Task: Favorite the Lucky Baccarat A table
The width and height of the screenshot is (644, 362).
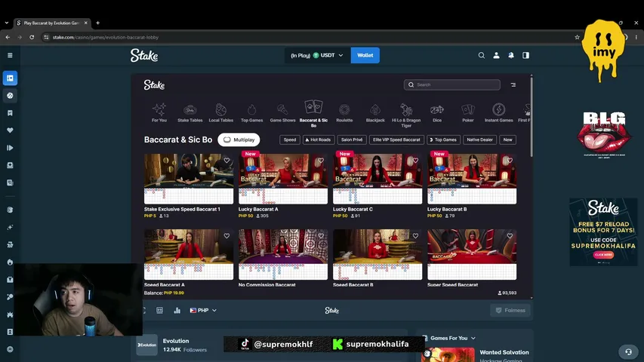Action: point(321,161)
